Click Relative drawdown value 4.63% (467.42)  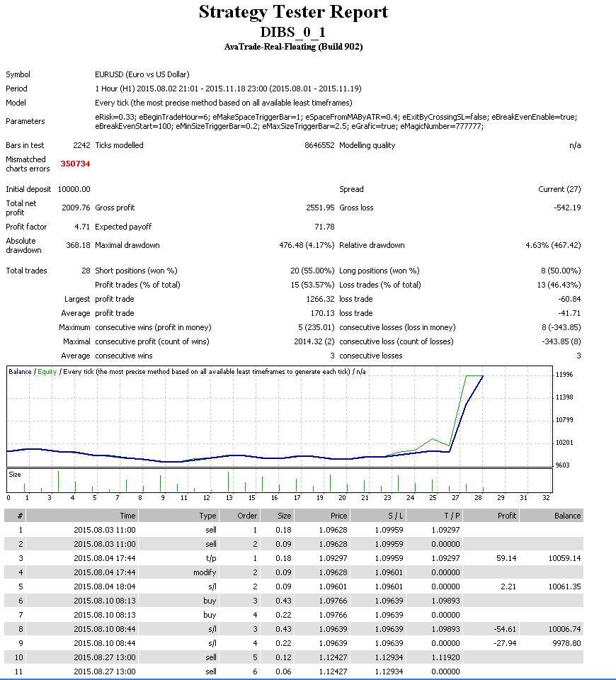553,246
